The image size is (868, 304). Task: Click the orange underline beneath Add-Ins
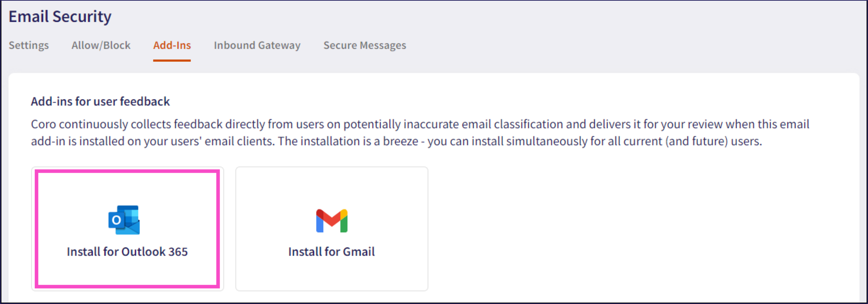(172, 61)
